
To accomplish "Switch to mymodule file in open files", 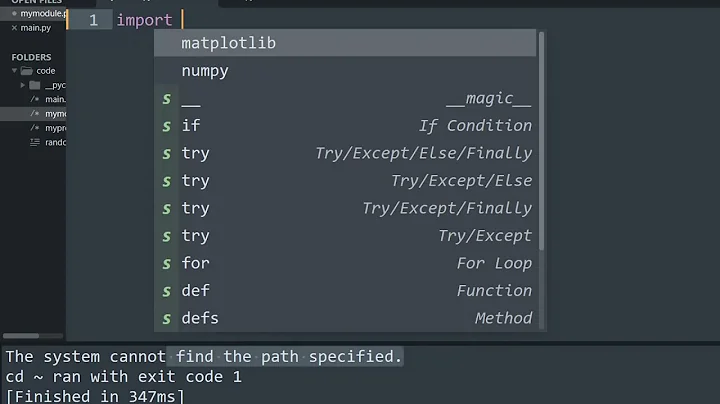I will (42, 15).
